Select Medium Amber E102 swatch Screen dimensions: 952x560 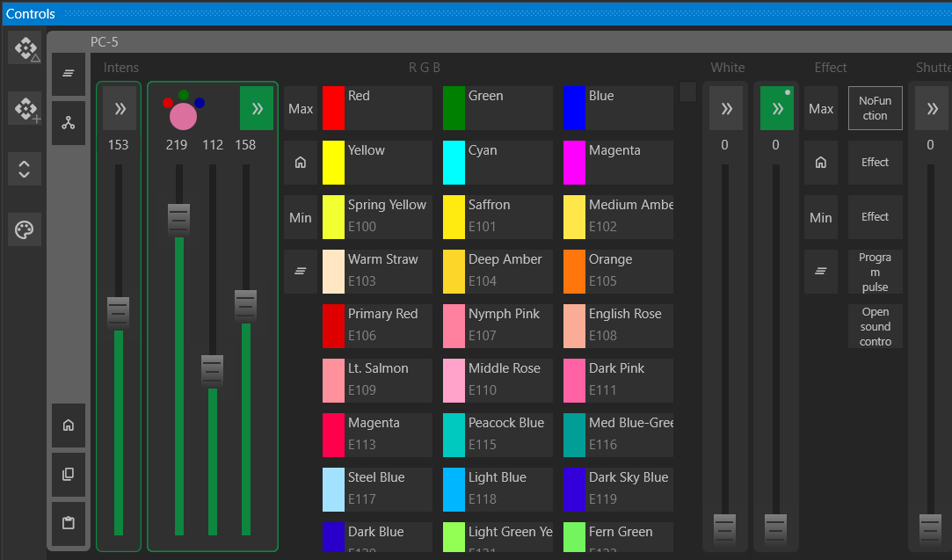[x=618, y=217]
